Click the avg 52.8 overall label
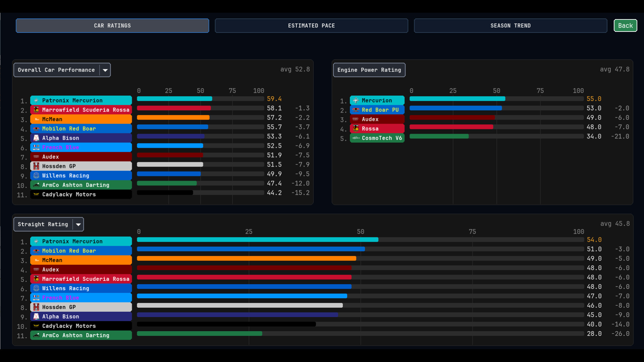Screen dimensions: 644x362 coord(295,69)
